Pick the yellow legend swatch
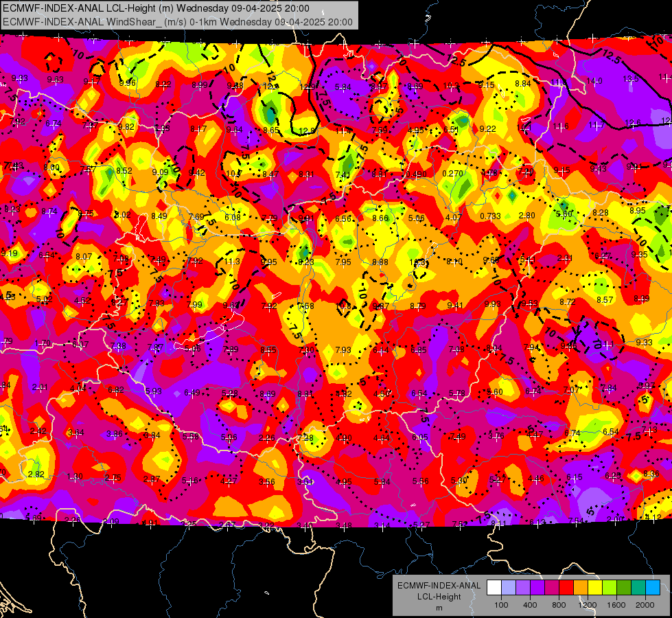Viewport: 672px width, 618px height. (x=595, y=588)
